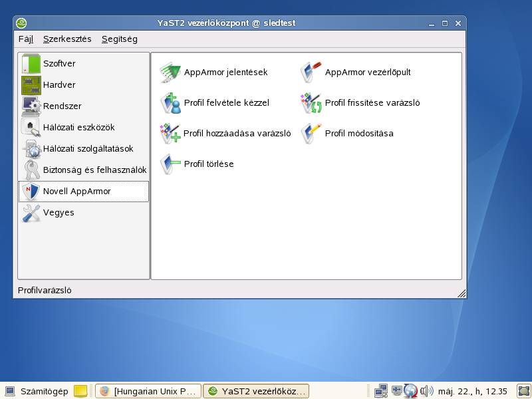The width and height of the screenshot is (532, 399).
Task: Close the YaST2 vezérlőközpont window
Action: (458, 23)
